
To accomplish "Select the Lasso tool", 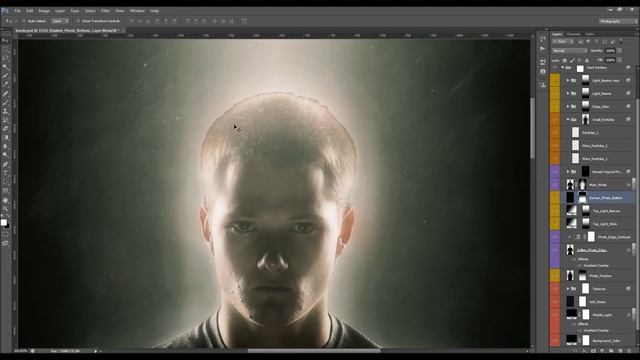I will 5,58.
